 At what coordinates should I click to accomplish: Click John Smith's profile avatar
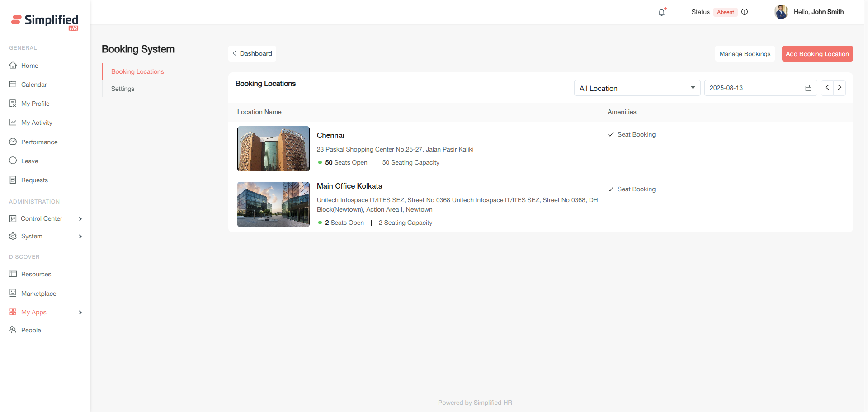point(781,12)
